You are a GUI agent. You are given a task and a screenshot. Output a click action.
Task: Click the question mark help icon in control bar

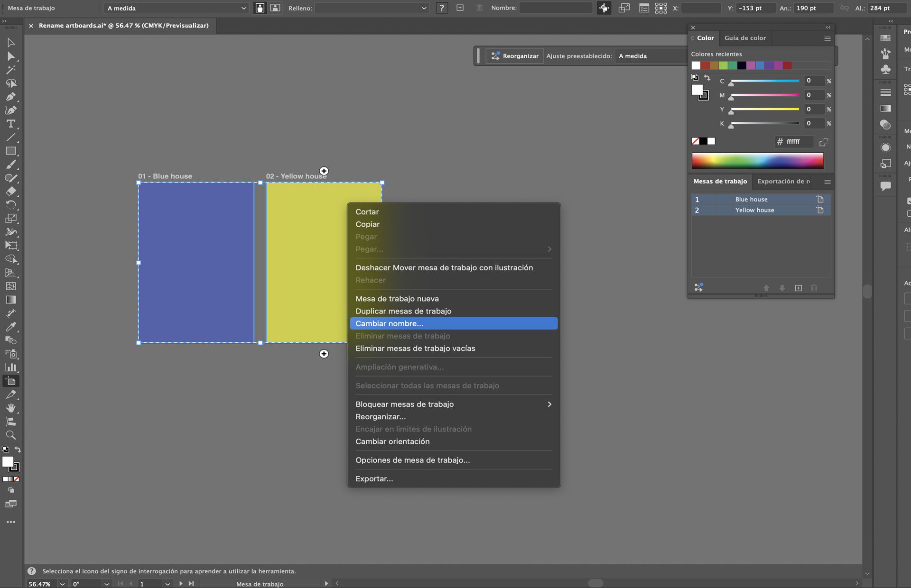pyautogui.click(x=442, y=8)
